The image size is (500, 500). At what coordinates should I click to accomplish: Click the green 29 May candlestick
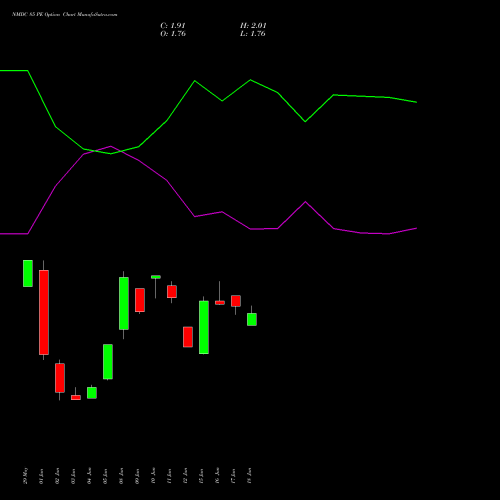tap(28, 273)
